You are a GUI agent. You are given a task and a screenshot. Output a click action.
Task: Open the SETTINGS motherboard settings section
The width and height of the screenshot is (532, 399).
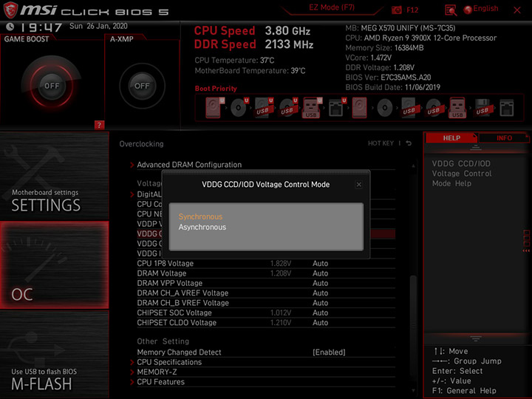coord(54,176)
